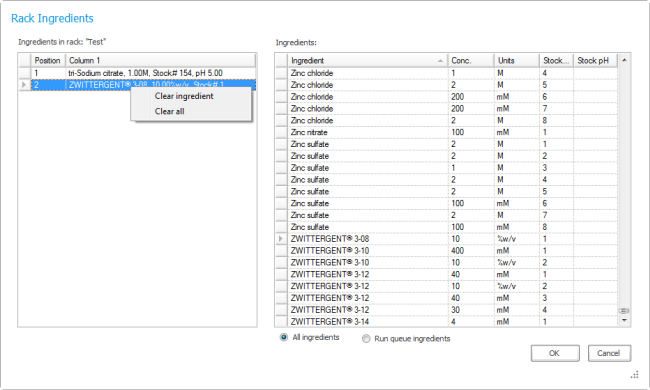The width and height of the screenshot is (650, 390).
Task: Click the 100 concentration cell for Zinc nitrate
Action: pos(471,132)
